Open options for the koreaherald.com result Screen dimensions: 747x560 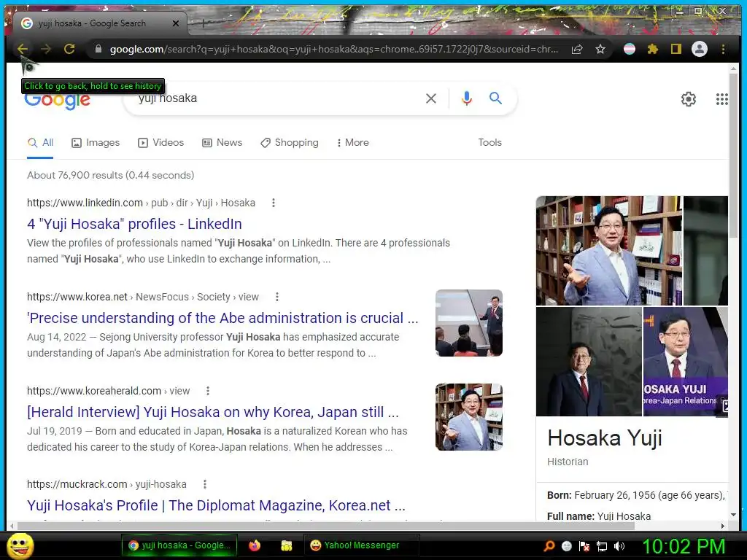pyautogui.click(x=208, y=391)
